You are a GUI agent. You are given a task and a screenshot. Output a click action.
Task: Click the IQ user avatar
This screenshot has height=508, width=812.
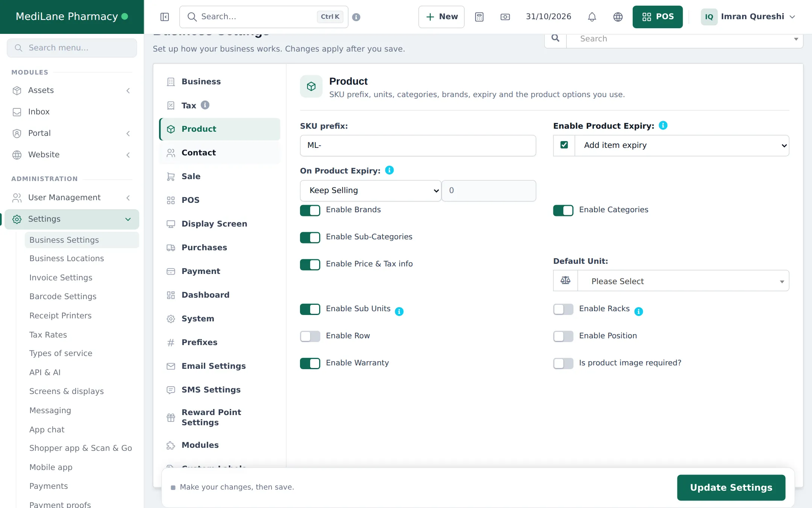point(709,17)
